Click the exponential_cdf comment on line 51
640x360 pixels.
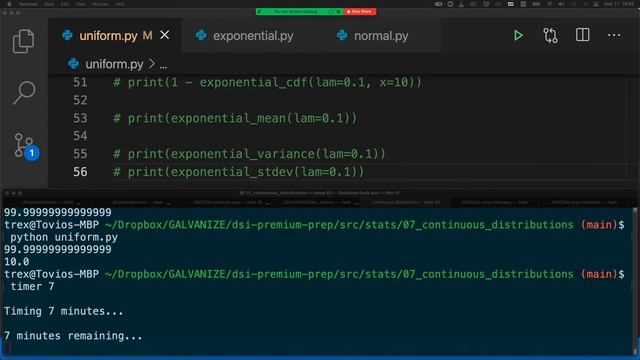tap(267, 82)
